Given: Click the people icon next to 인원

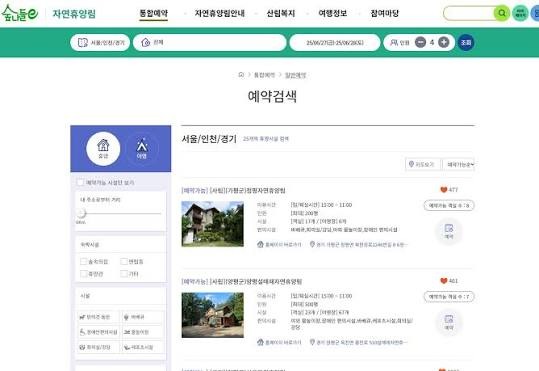Looking at the screenshot, I should pyautogui.click(x=394, y=43).
